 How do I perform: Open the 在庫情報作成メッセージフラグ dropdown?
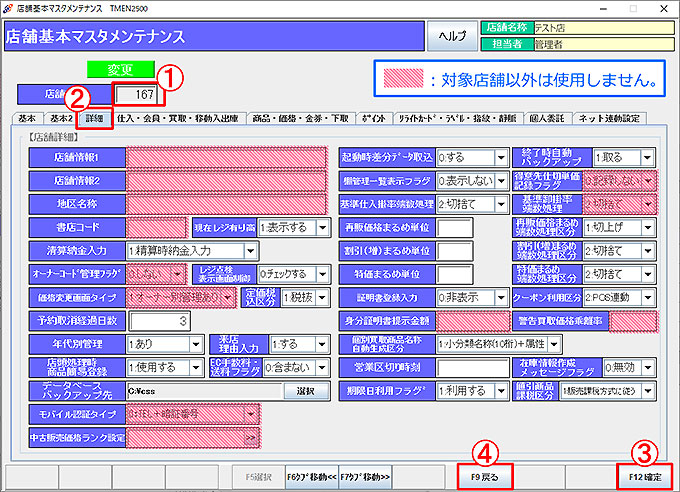coord(648,367)
